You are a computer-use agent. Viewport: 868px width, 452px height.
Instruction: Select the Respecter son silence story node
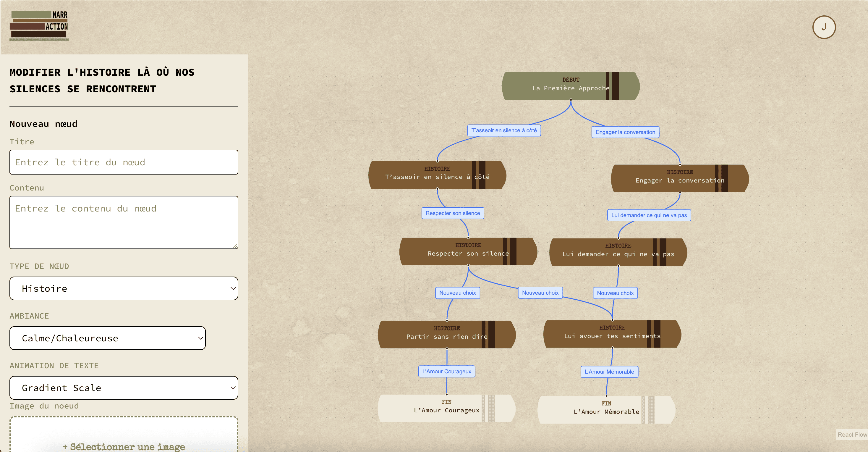(468, 251)
